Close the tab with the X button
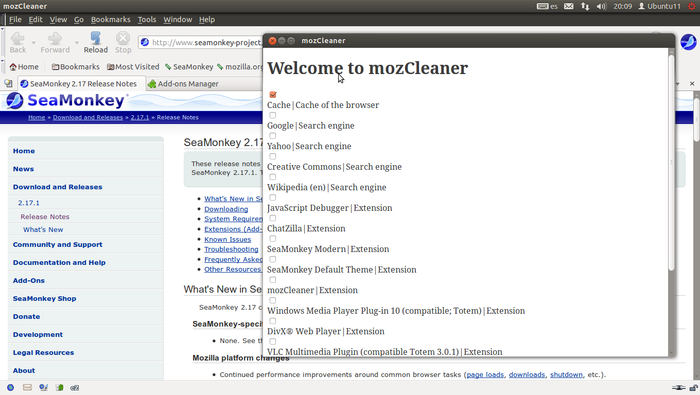 click(x=692, y=83)
